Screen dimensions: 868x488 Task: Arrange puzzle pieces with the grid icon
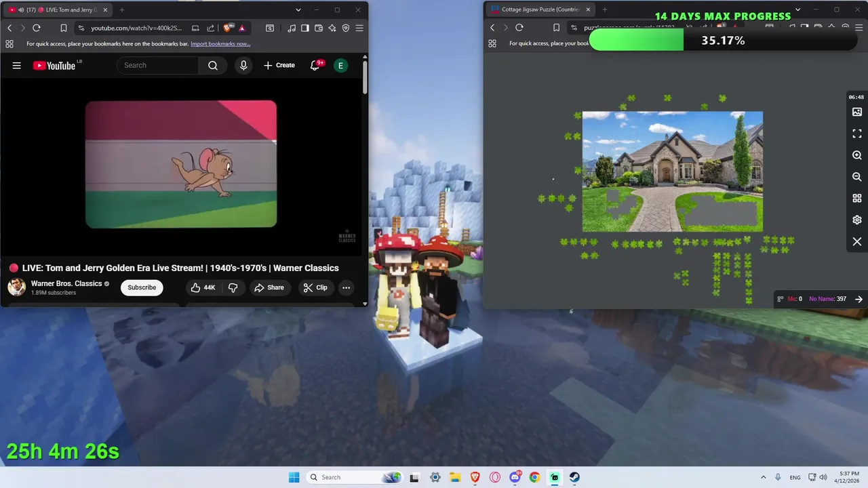pyautogui.click(x=857, y=198)
